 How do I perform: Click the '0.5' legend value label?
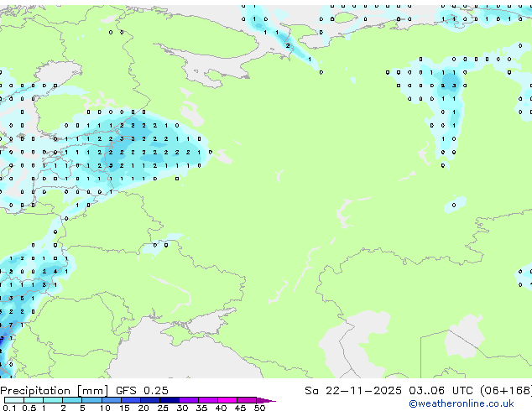[x=29, y=408]
